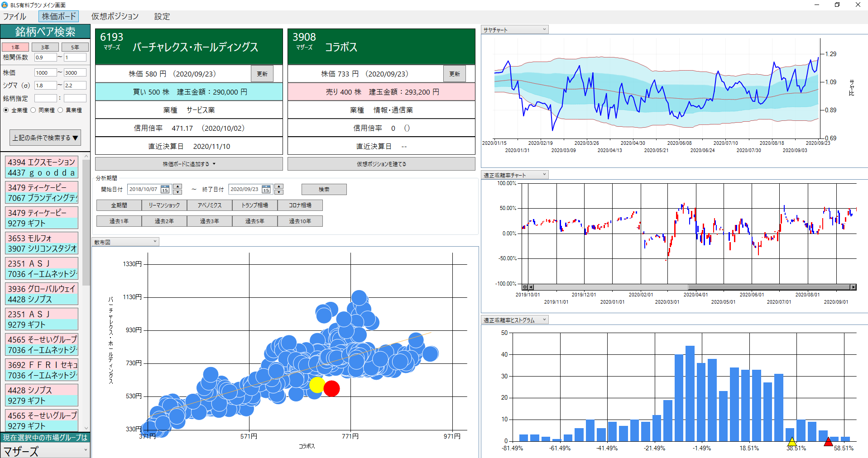Open the サヤチャート chart type dropdown
Image resolution: width=868 pixels, height=458 pixels.
tap(514, 30)
